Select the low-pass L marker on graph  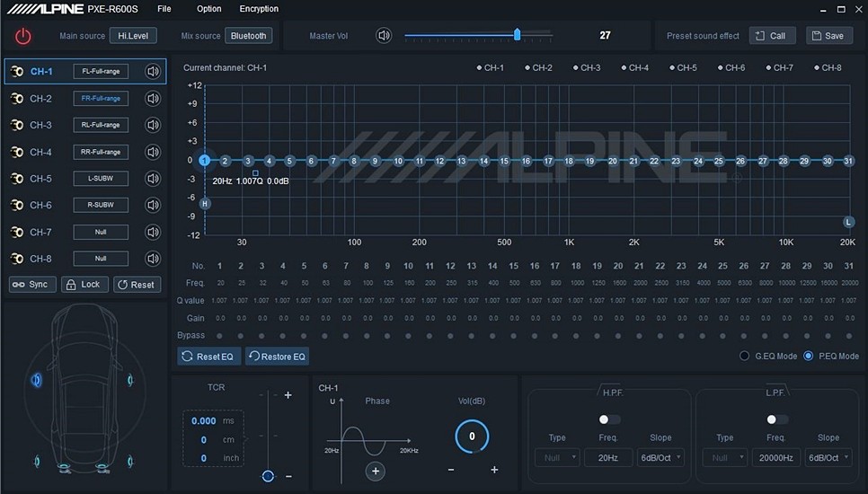pos(847,222)
